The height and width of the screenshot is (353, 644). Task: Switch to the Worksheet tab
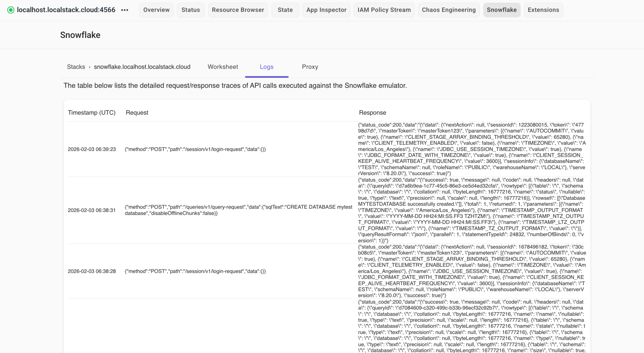click(223, 67)
